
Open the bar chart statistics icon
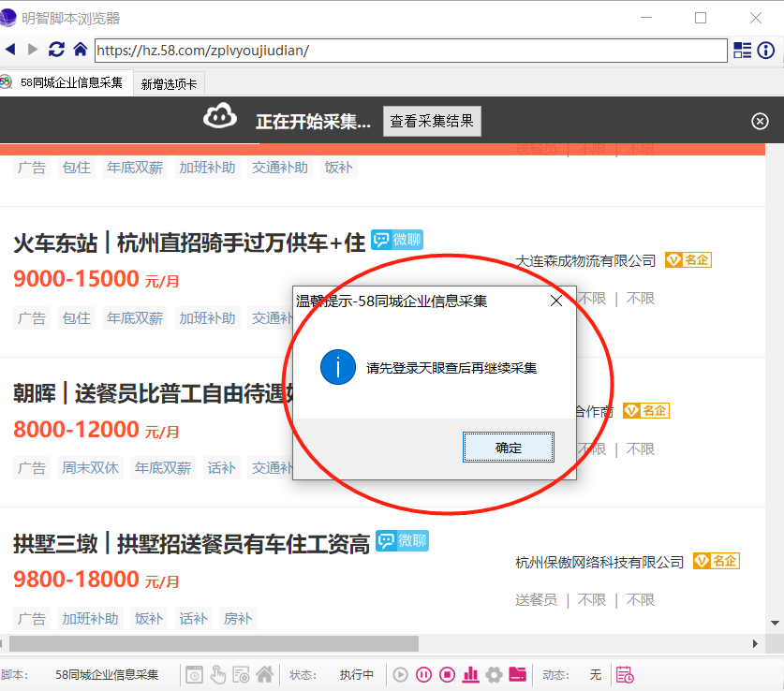470,675
